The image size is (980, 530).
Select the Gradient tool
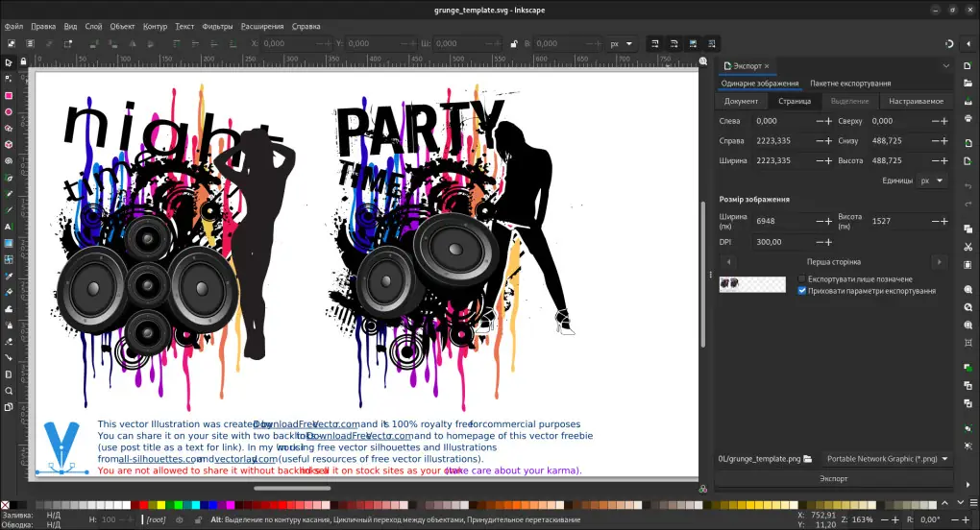click(x=9, y=243)
